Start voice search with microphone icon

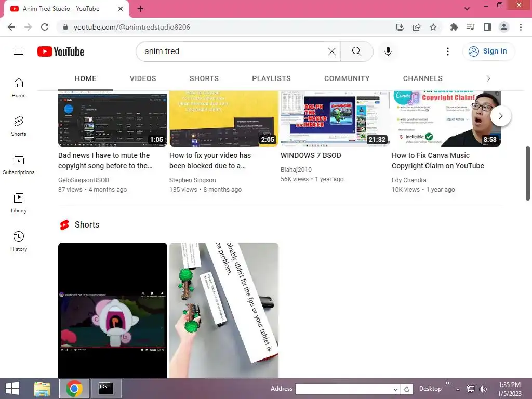click(388, 51)
